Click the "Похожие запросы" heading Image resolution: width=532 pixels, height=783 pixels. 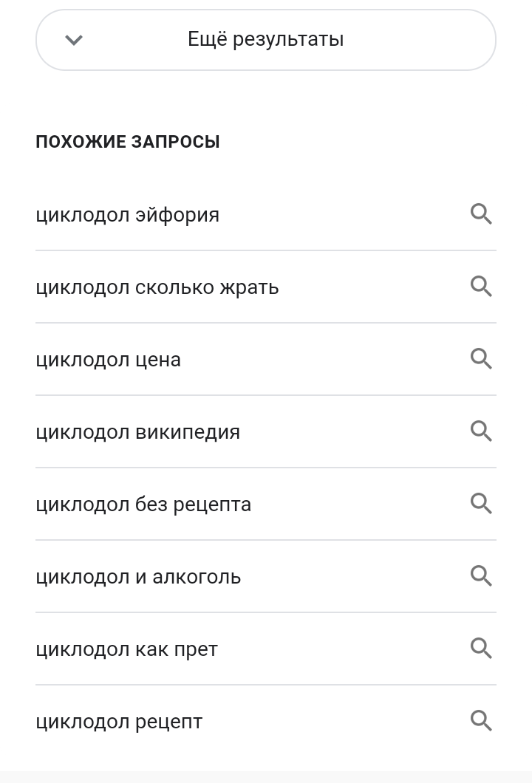point(128,142)
